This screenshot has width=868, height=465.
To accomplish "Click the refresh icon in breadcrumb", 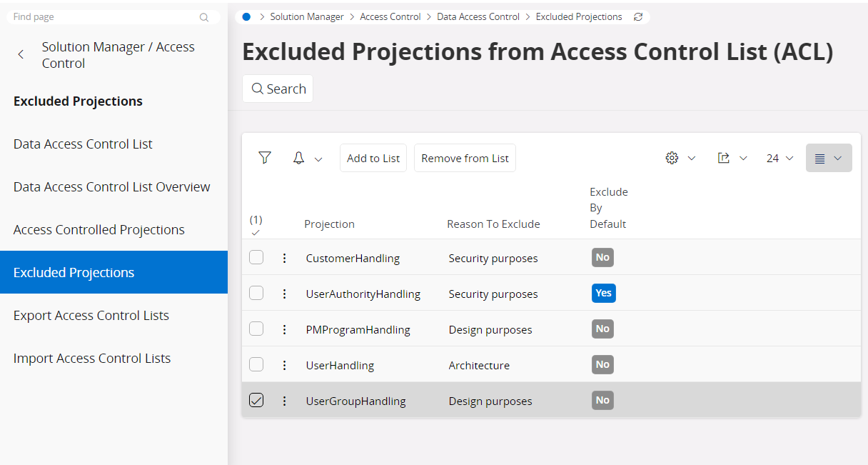I will [x=638, y=17].
